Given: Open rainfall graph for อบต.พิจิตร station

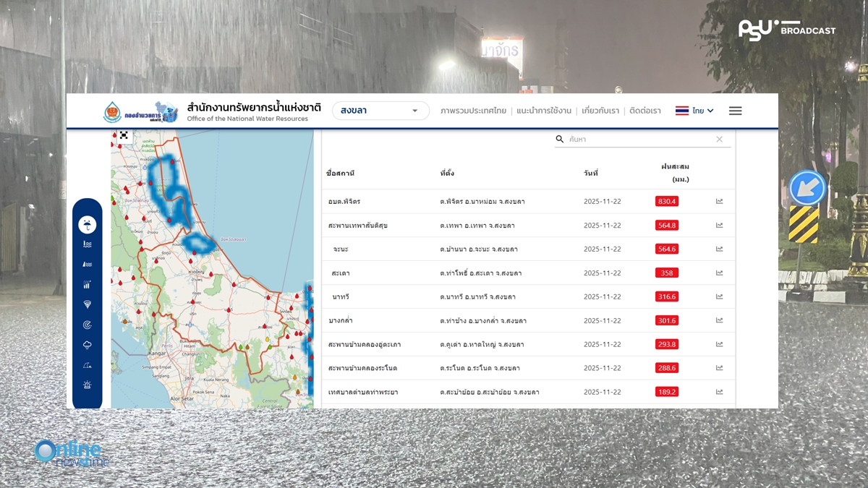Looking at the screenshot, I should (719, 201).
